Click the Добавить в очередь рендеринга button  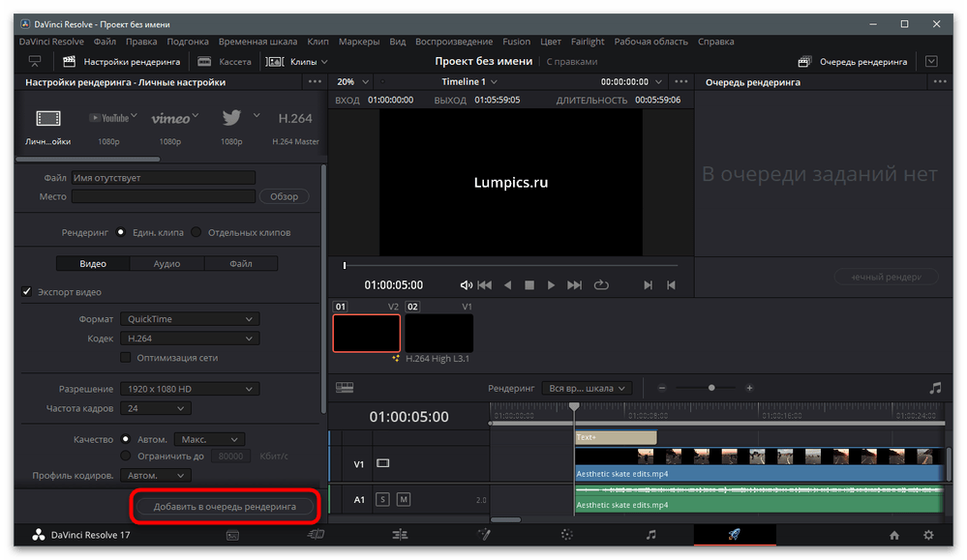pyautogui.click(x=225, y=507)
